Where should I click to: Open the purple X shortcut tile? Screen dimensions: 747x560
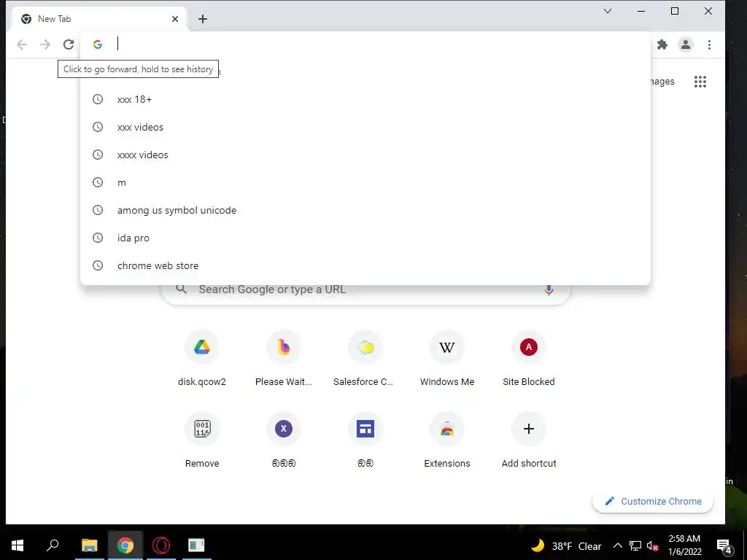(284, 441)
